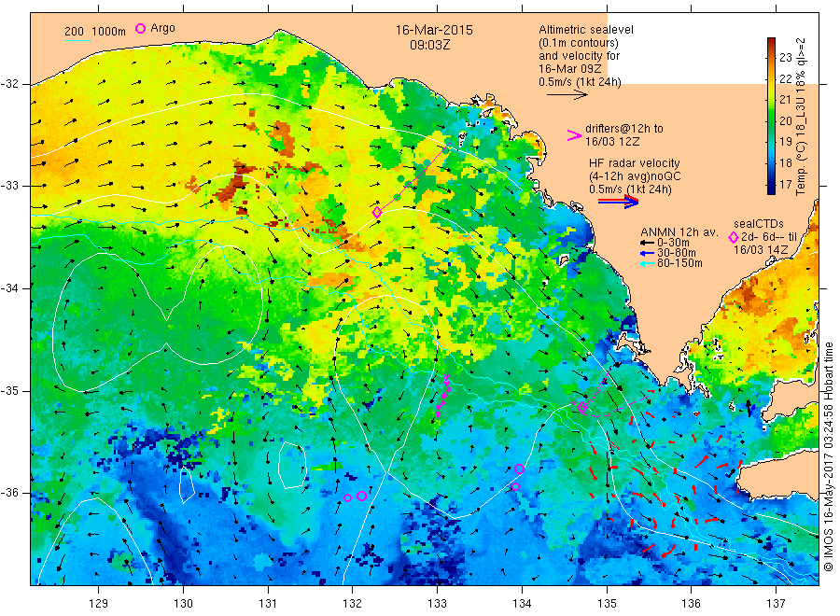This screenshot has width=840, height=616.
Task: Click the '(0.1m contours)' legend line
Action: (x=579, y=43)
